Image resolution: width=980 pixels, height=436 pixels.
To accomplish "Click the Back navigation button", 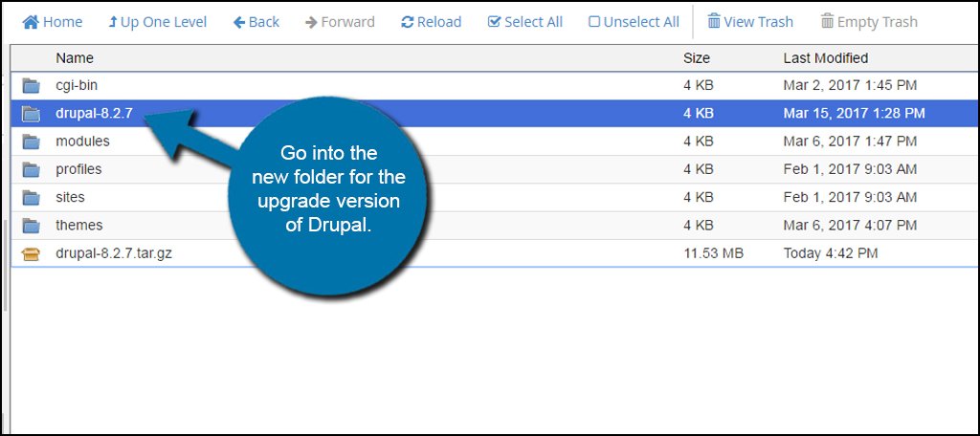I will [256, 22].
